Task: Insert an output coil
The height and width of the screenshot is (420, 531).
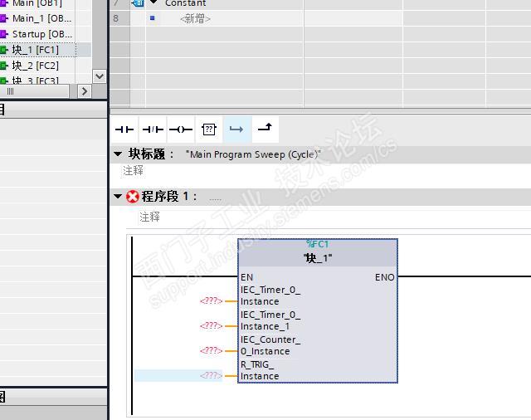Action: [181, 129]
